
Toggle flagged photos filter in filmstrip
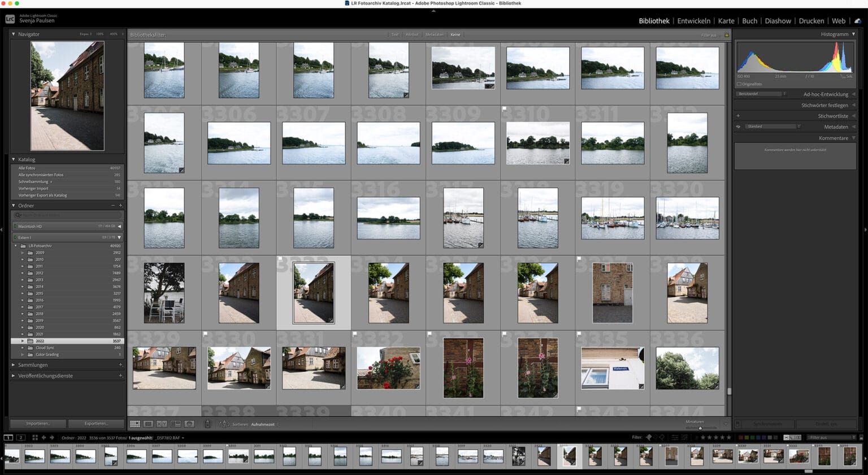(x=649, y=437)
